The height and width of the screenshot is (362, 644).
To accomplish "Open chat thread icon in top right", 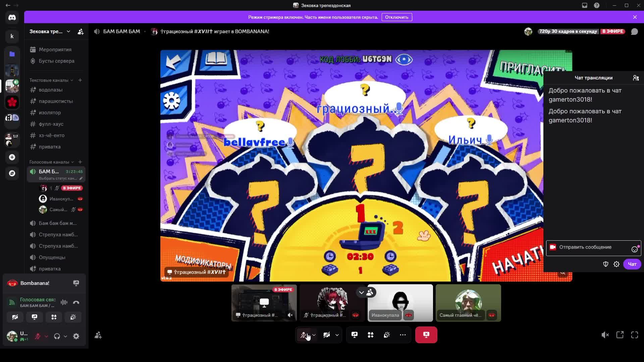I will click(634, 32).
